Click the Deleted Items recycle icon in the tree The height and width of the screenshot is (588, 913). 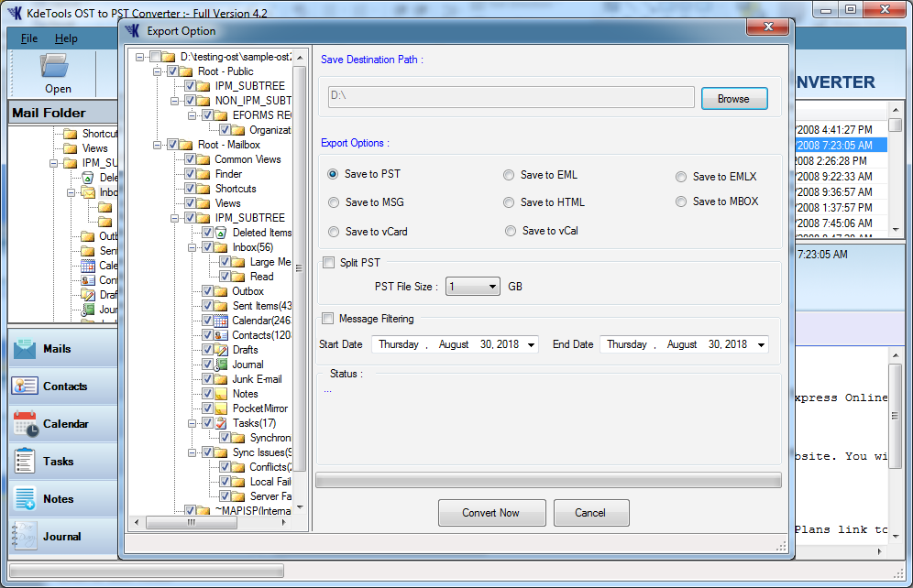221,233
